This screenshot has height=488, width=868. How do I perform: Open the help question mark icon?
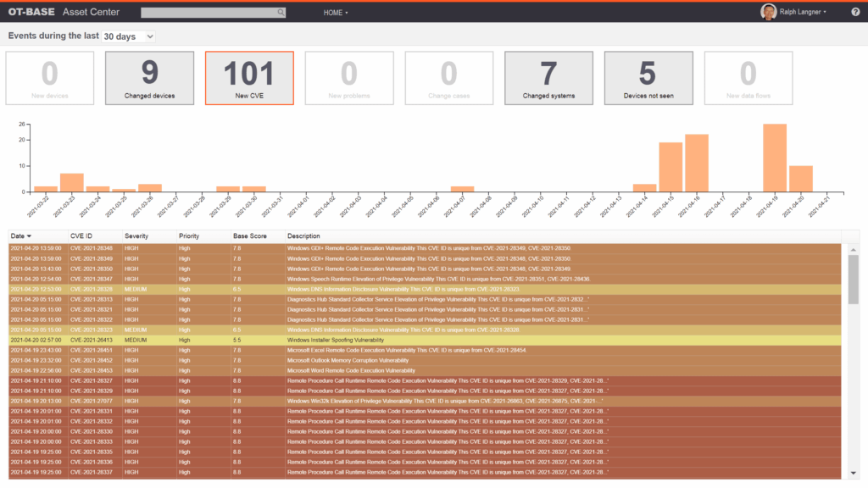pyautogui.click(x=855, y=13)
